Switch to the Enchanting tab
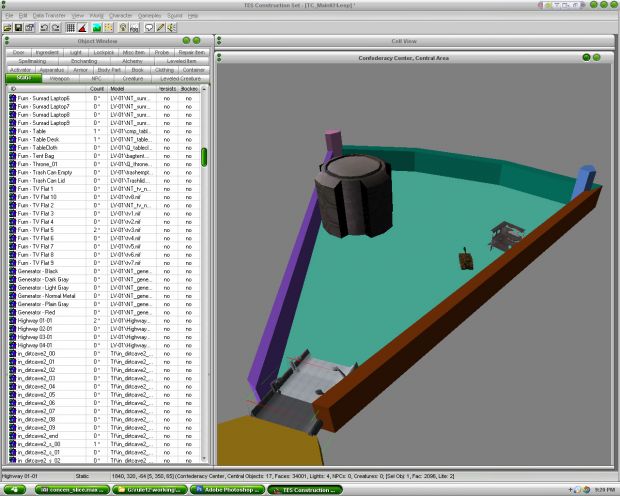Image resolution: width=620 pixels, height=496 pixels. [84, 61]
